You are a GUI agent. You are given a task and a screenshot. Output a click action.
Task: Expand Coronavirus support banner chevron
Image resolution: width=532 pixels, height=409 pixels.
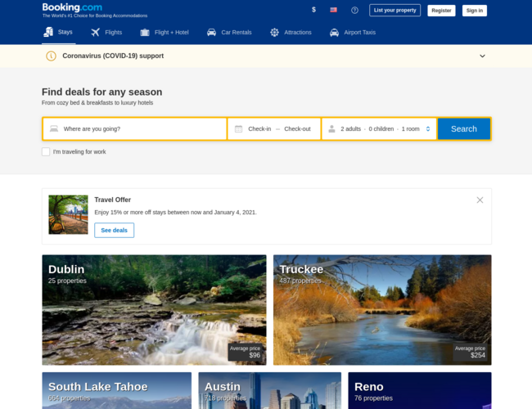[x=482, y=56]
